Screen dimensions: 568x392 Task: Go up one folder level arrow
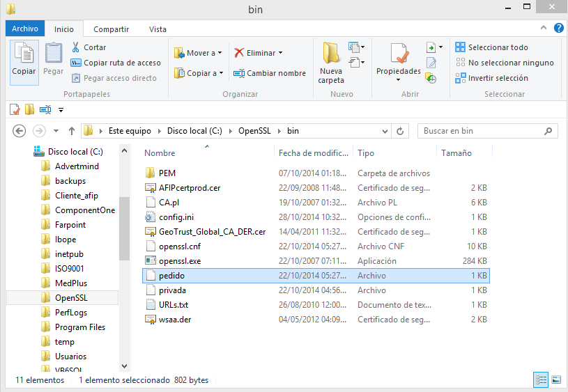pos(72,131)
